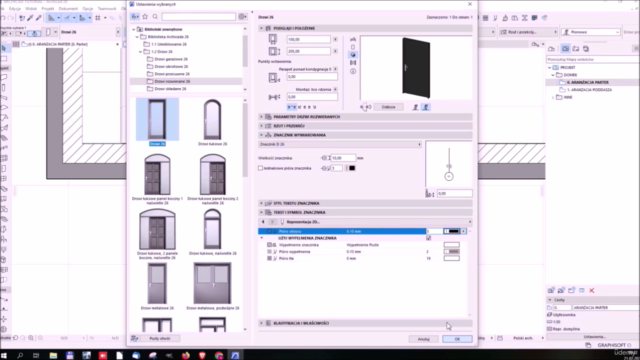This screenshot has width=640, height=360.
Task: Select the Drzwi garażowe 26 folder
Action: click(x=171, y=59)
